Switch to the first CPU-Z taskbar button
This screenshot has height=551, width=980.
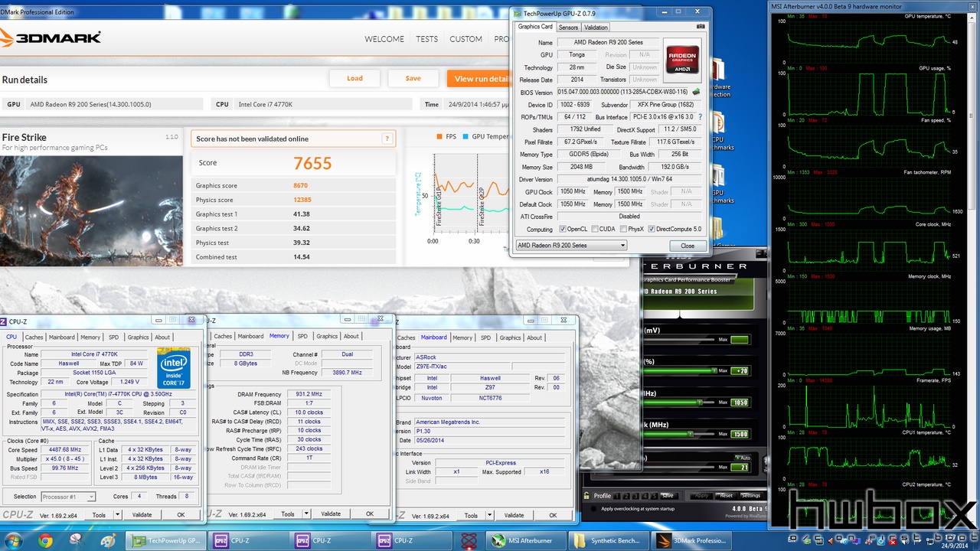(248, 540)
